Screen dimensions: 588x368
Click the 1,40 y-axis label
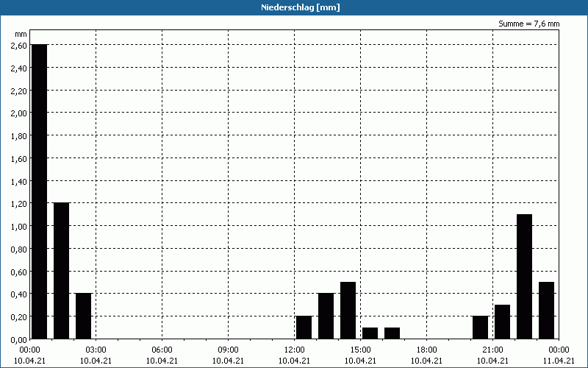tap(19, 181)
